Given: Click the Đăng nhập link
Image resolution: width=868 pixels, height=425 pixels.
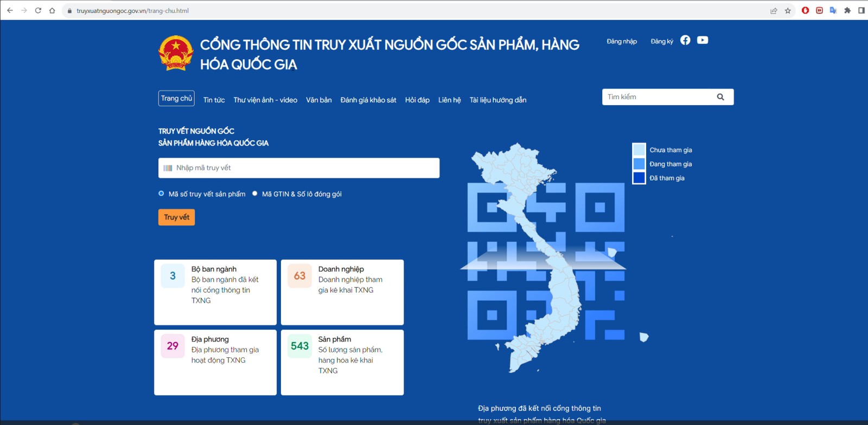Looking at the screenshot, I should click(622, 41).
